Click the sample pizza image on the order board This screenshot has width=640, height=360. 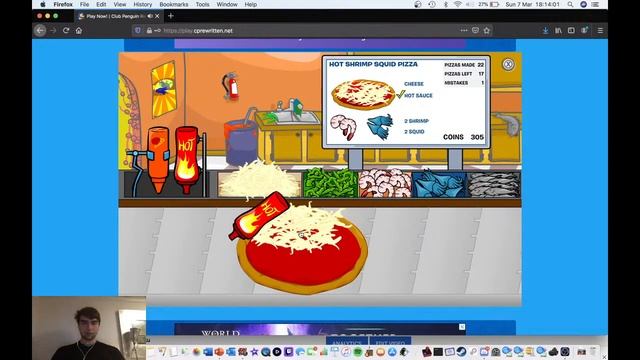(362, 94)
